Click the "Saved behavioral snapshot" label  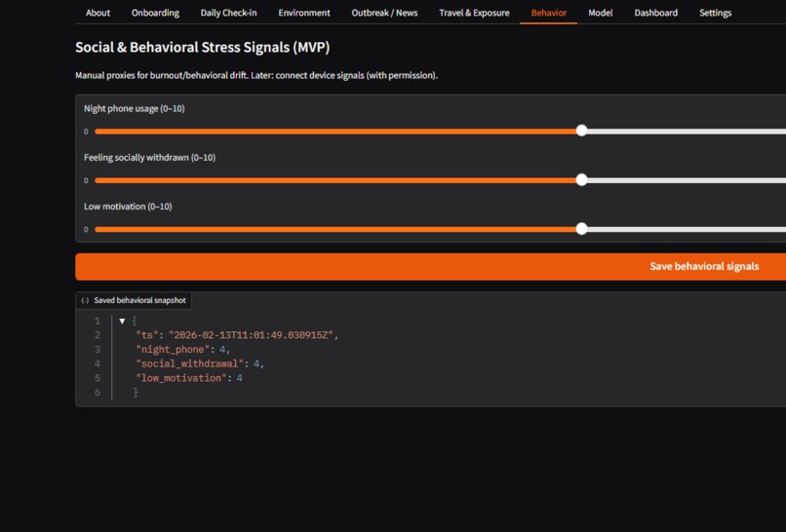(139, 300)
